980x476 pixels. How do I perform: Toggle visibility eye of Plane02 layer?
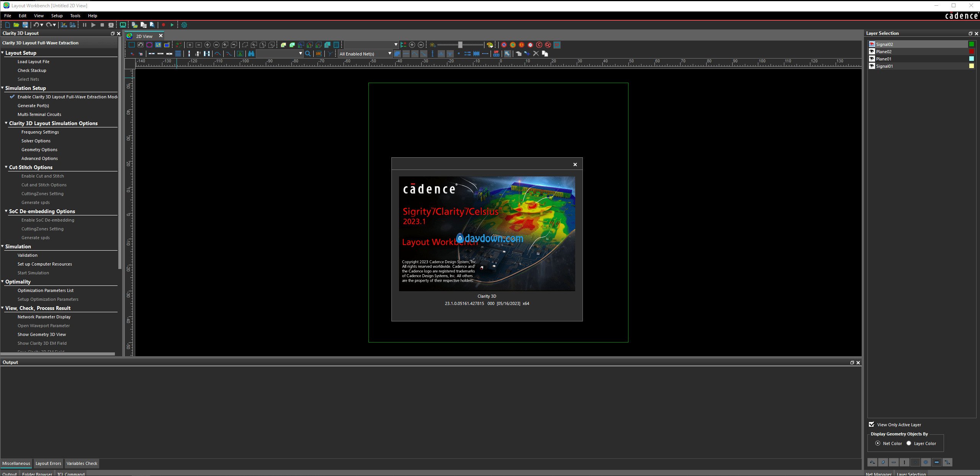pos(872,51)
